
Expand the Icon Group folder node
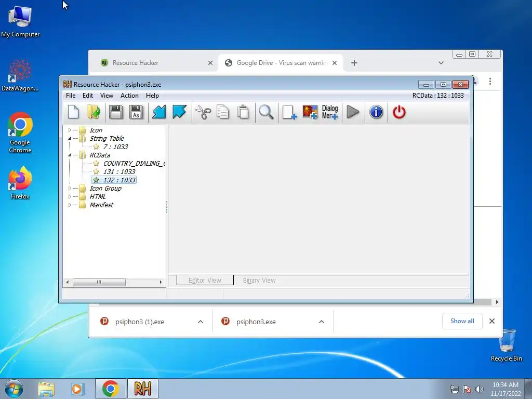click(x=70, y=188)
